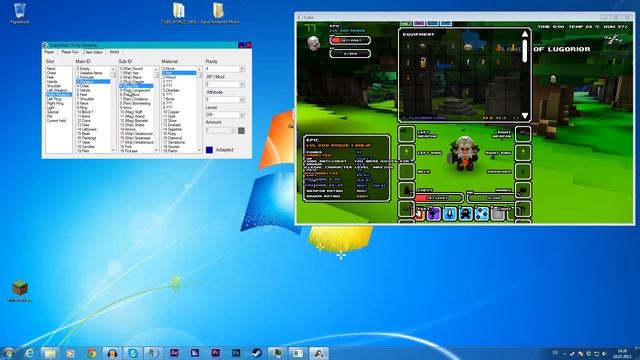The image size is (640, 360).
Task: Click the Shoulder equipment slot in game
Action: tap(523, 171)
